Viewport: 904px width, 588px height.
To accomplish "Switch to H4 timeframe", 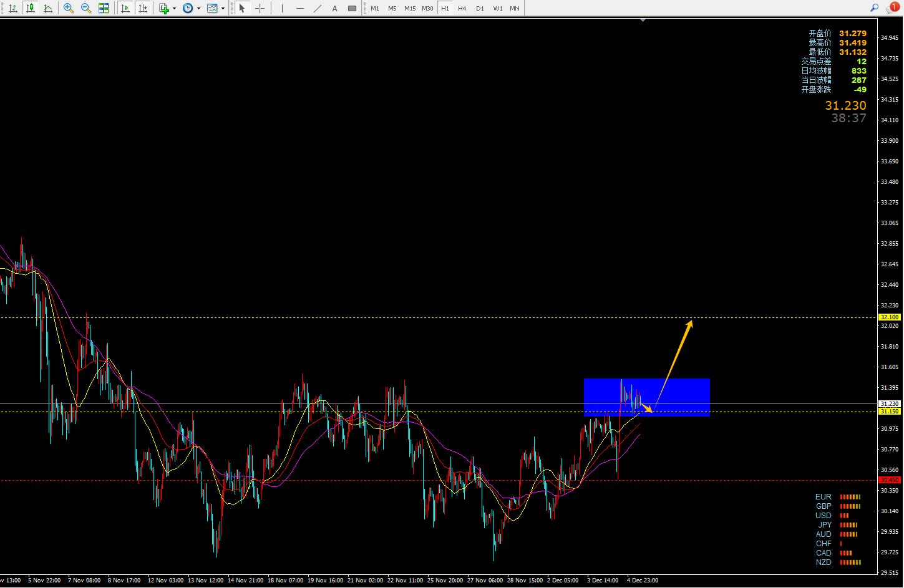I will (462, 8).
